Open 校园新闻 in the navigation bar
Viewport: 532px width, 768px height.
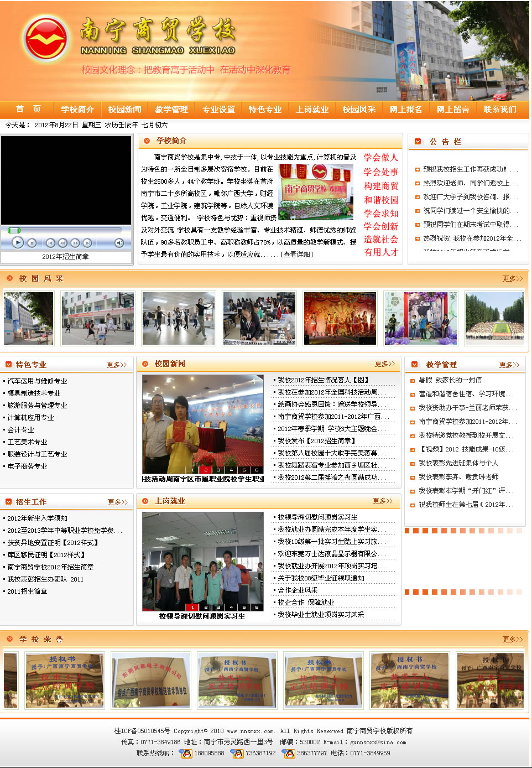click(124, 110)
